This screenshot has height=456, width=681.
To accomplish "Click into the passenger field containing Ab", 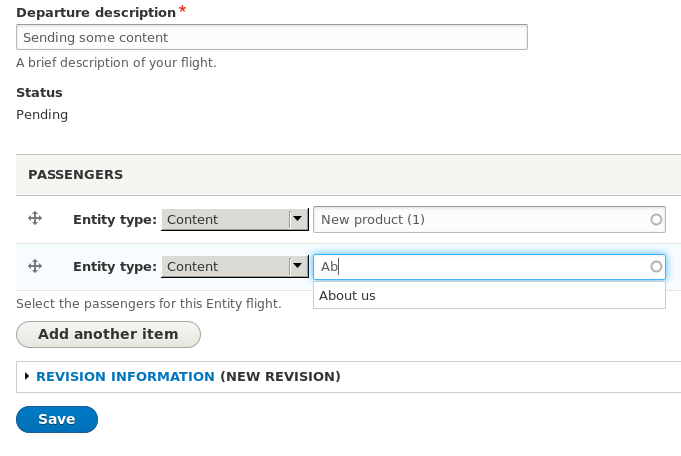I will [489, 267].
